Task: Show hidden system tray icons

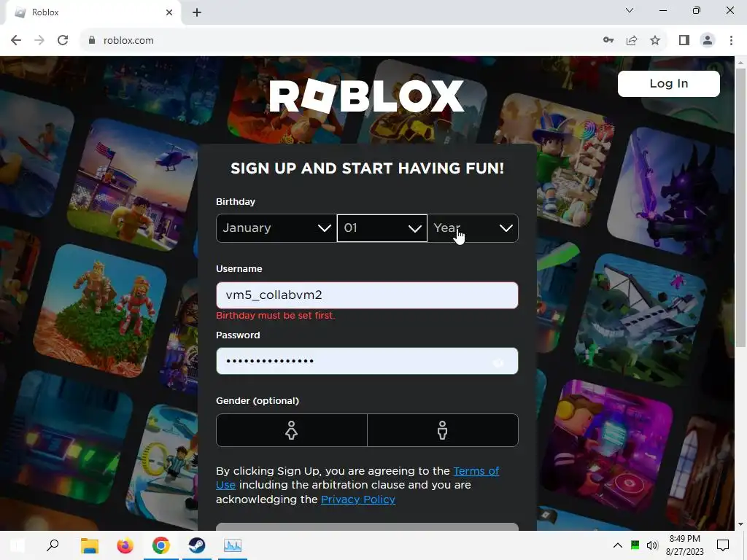Action: (x=618, y=545)
